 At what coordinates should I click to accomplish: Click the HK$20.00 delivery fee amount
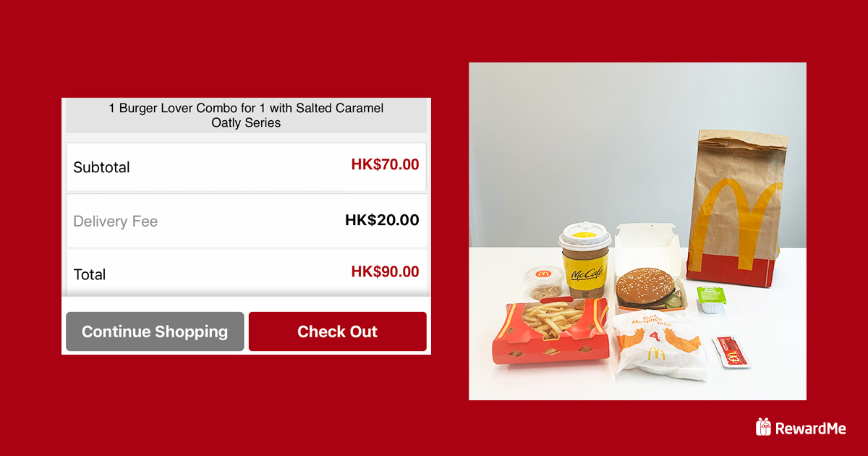pos(382,220)
